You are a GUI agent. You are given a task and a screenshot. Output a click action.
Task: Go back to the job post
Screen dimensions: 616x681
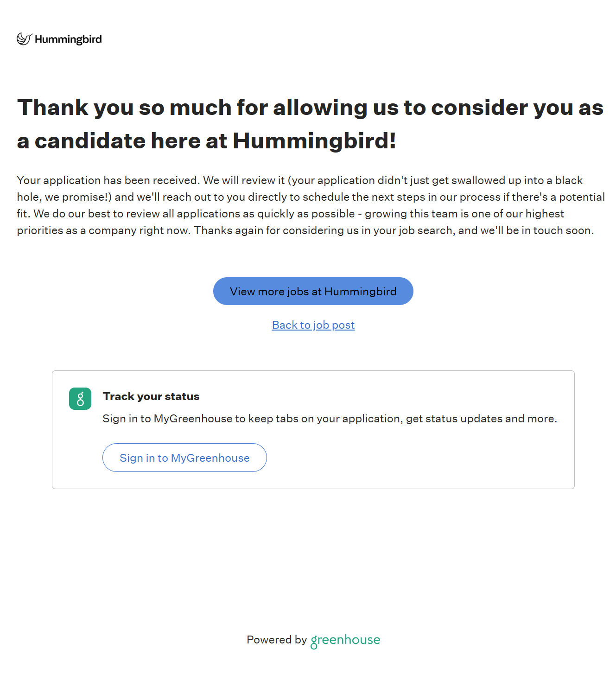[313, 325]
